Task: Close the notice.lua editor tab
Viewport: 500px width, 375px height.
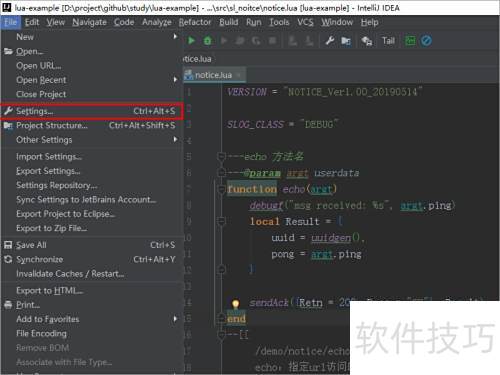Action: (x=239, y=75)
